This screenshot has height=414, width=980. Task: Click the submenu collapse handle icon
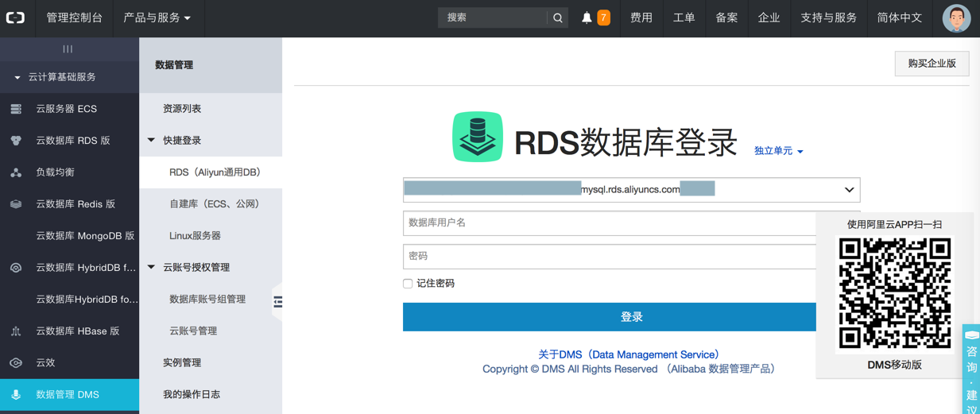click(x=277, y=301)
